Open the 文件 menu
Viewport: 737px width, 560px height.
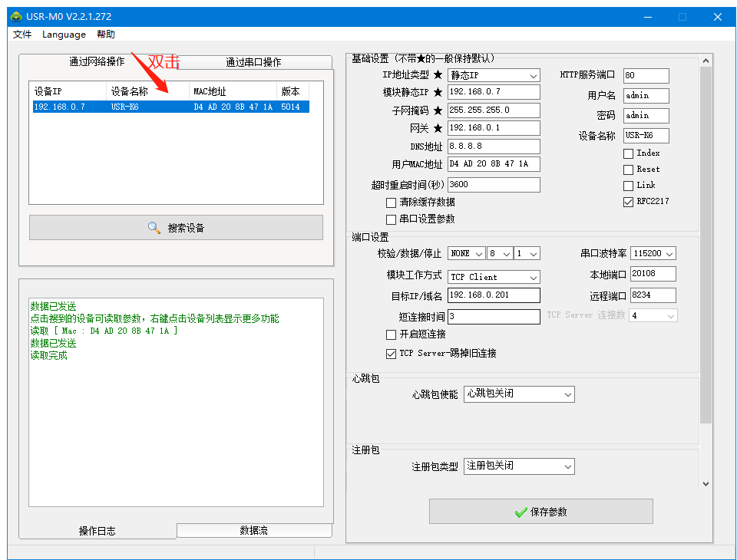click(x=22, y=35)
